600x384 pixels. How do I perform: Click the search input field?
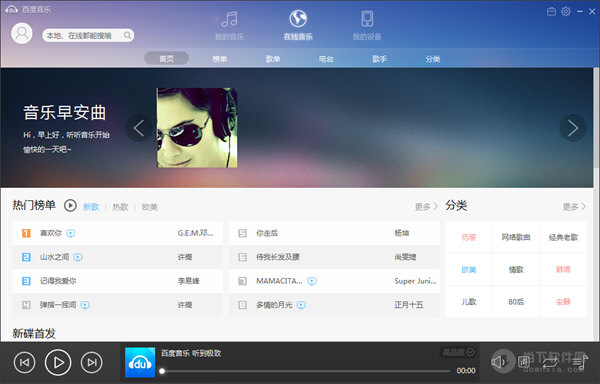click(88, 36)
